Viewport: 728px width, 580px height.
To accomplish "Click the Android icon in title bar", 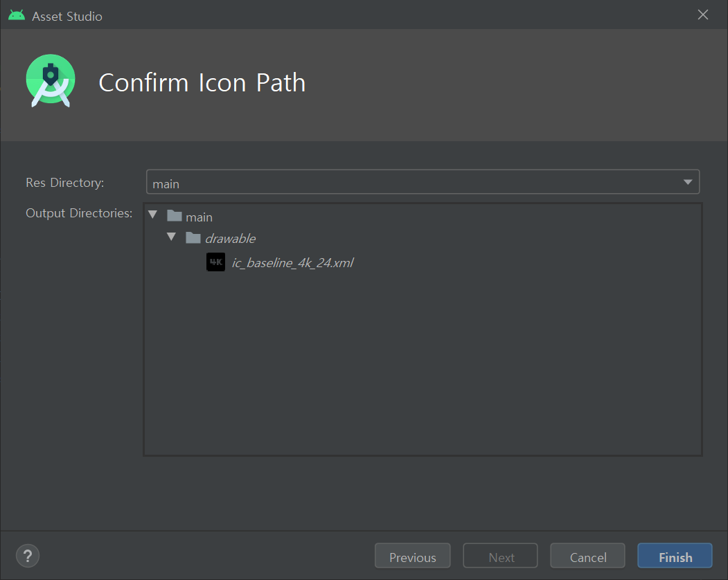I will 17,15.
